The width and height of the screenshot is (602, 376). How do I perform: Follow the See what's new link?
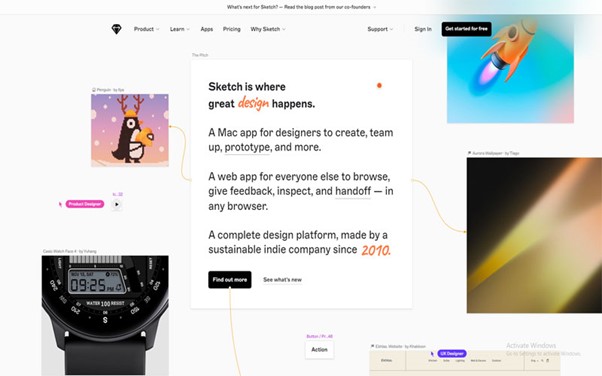pos(283,280)
